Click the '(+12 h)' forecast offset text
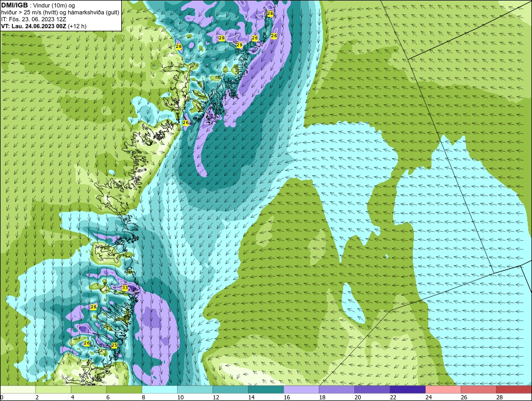The image size is (532, 401). coord(77,26)
